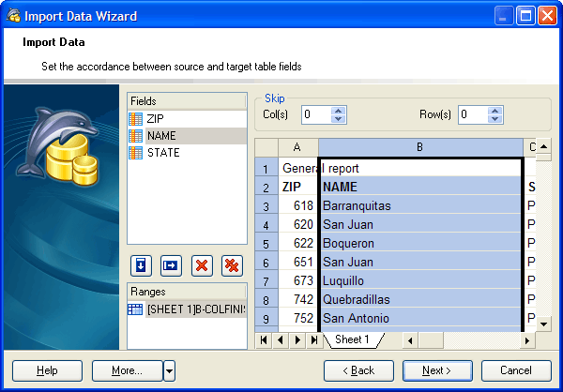563x392 pixels.
Task: Click the Back button
Action: click(358, 370)
